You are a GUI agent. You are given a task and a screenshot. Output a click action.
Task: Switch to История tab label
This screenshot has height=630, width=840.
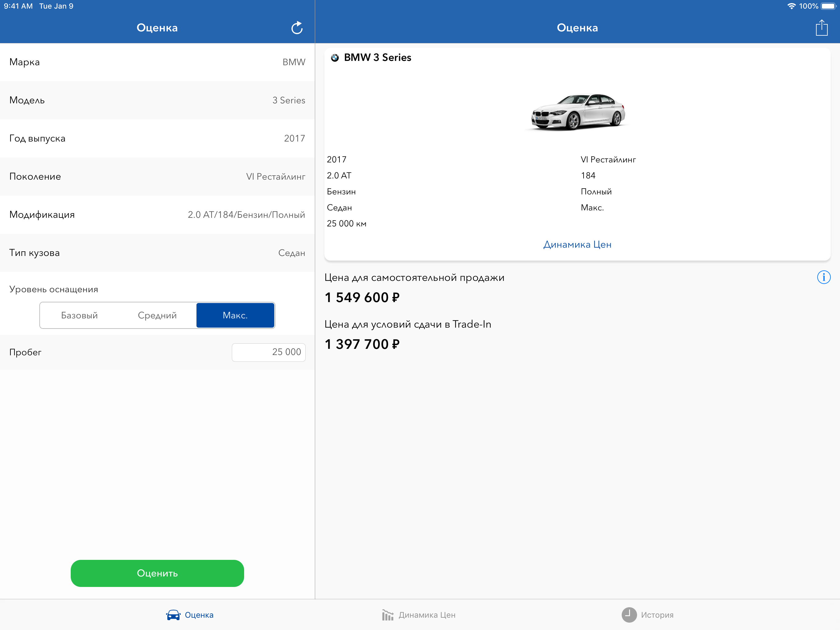click(657, 614)
